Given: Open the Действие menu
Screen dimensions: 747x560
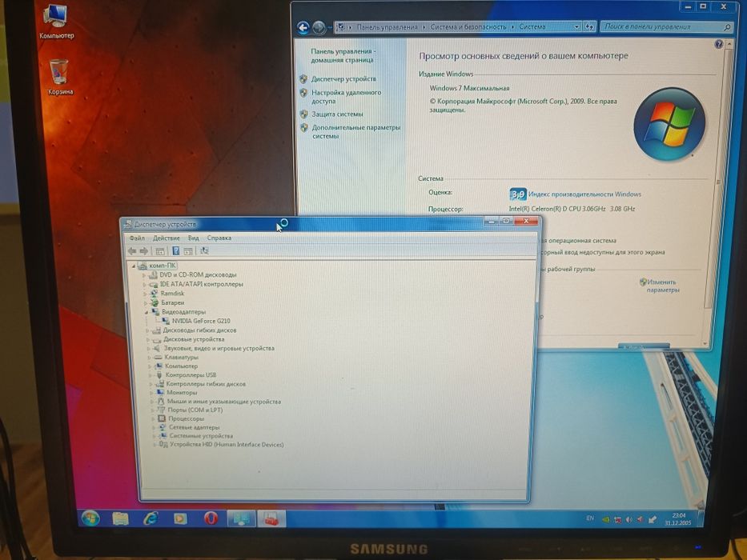Looking at the screenshot, I should pos(167,238).
